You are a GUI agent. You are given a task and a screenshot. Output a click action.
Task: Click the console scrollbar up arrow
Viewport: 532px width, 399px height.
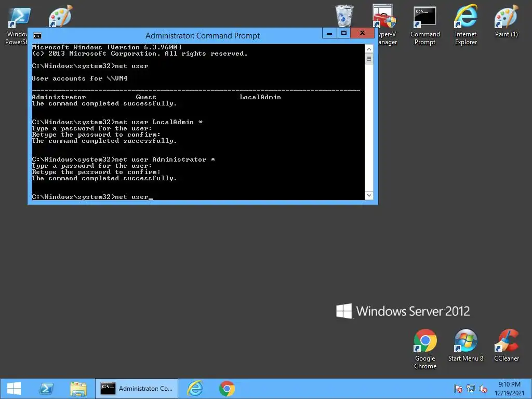[369, 49]
